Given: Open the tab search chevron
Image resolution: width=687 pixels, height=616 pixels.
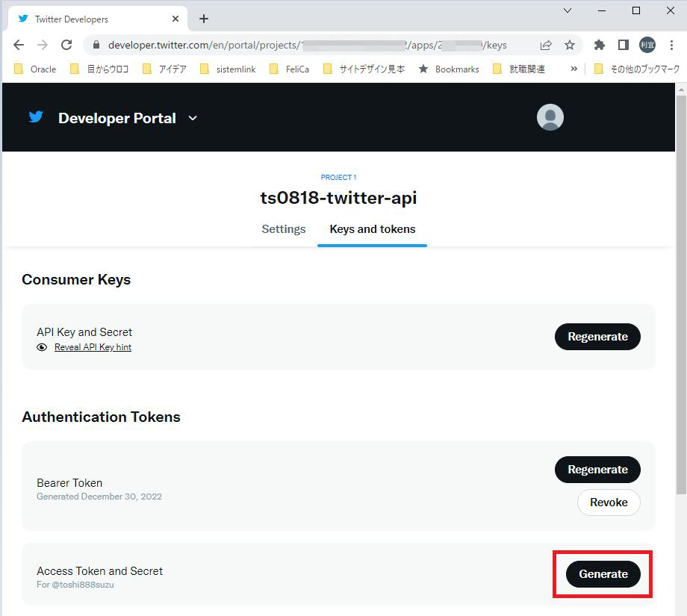Looking at the screenshot, I should pos(568,11).
